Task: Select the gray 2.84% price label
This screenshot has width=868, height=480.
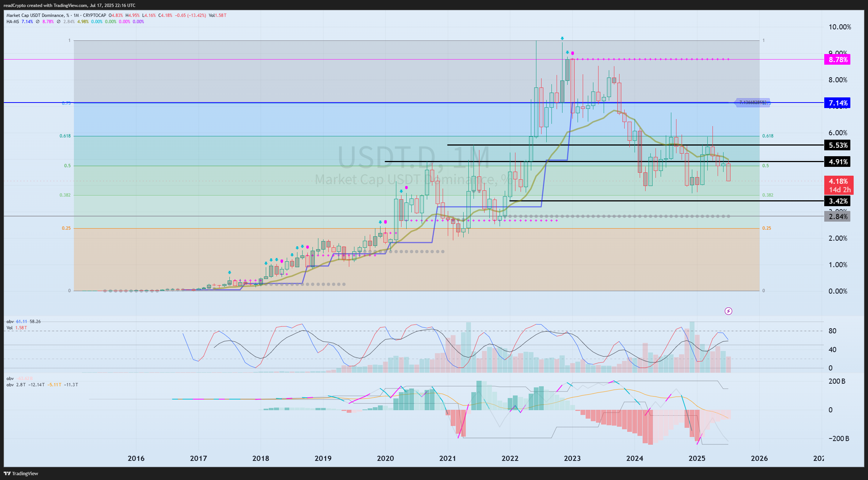Action: click(838, 216)
